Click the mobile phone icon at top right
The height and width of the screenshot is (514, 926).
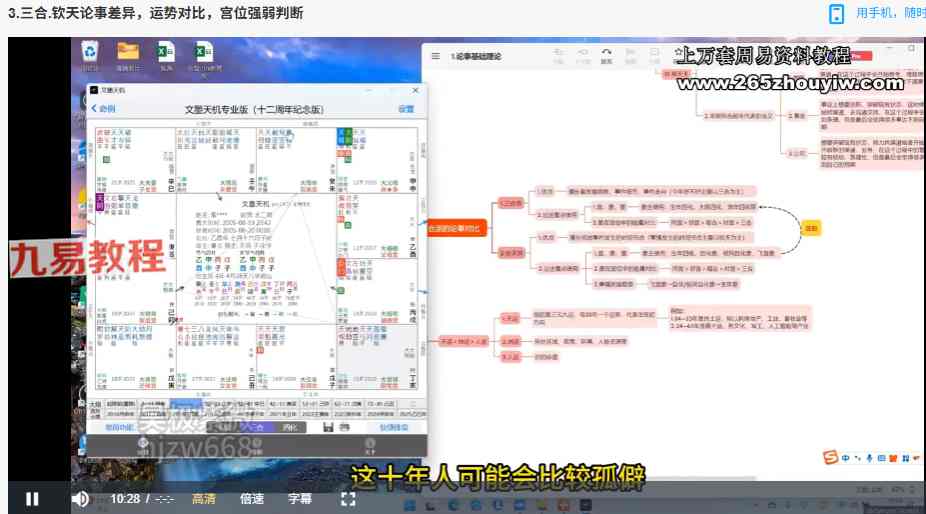pyautogui.click(x=836, y=13)
